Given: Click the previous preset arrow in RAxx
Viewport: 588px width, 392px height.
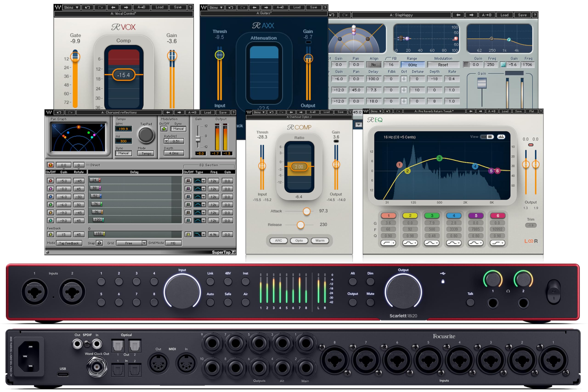Looking at the screenshot, I should [254, 7].
